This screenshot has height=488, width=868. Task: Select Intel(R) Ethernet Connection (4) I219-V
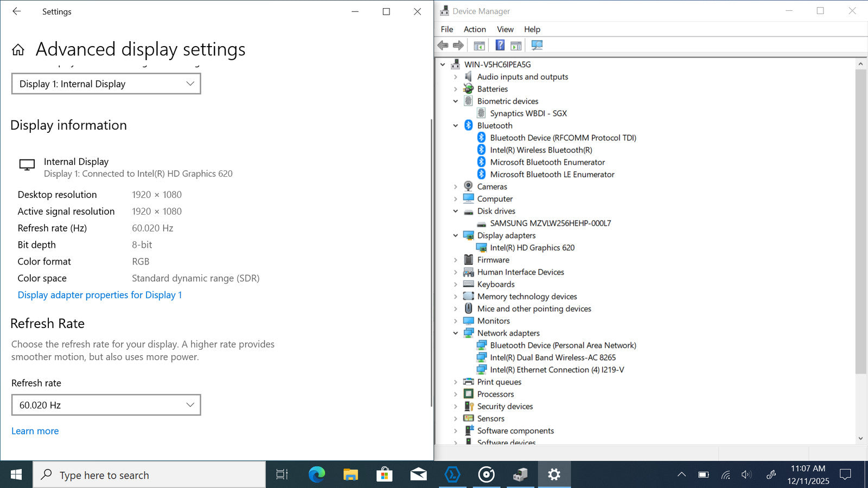557,370
